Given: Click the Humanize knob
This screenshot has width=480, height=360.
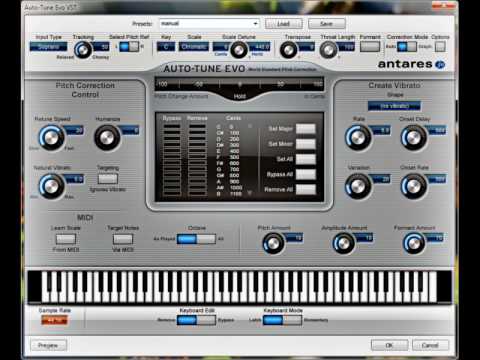Looking at the screenshot, I should pos(107,137).
